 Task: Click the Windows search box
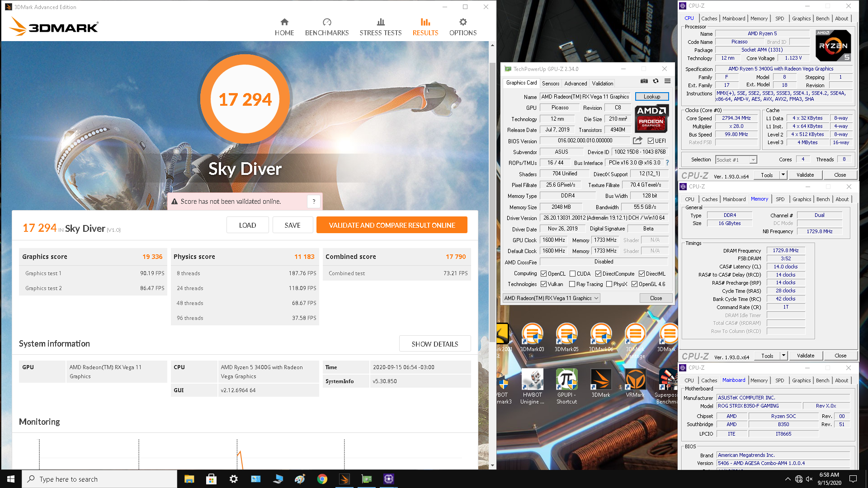tap(99, 479)
